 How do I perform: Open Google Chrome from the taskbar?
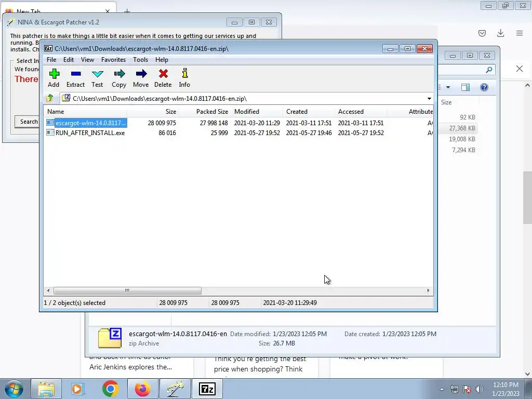tap(110, 389)
